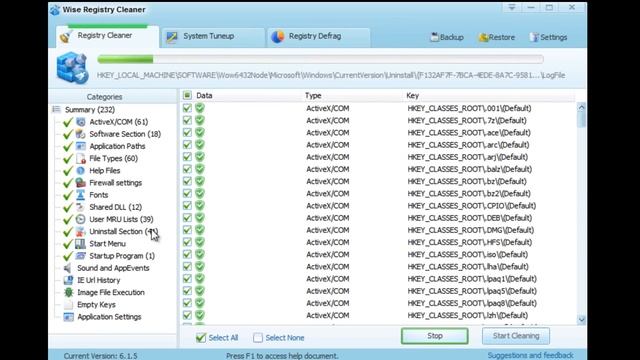Screen dimensions: 640x360
Task: Click the ActiveX/COM category icon
Action: pos(81,122)
